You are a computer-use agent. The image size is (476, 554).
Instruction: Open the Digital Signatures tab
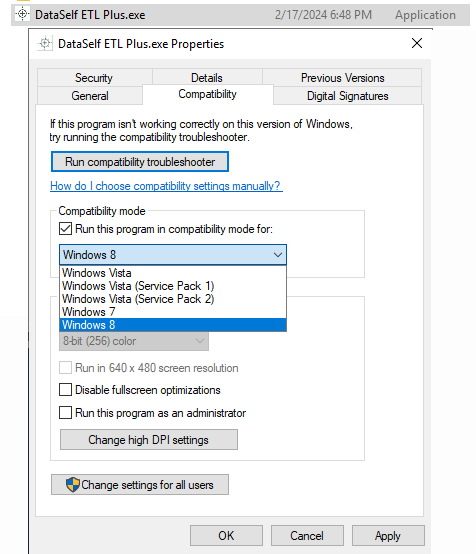[x=347, y=96]
